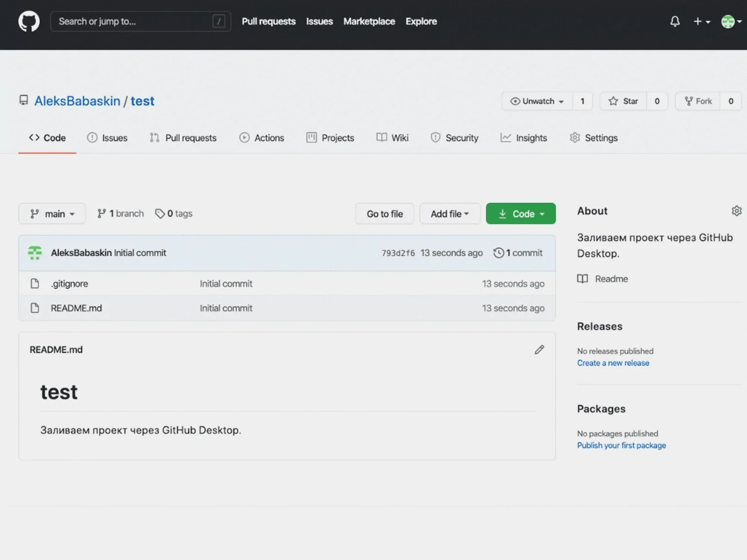Open the AleksBabaskin profile link
The height and width of the screenshot is (560, 747).
click(x=77, y=101)
